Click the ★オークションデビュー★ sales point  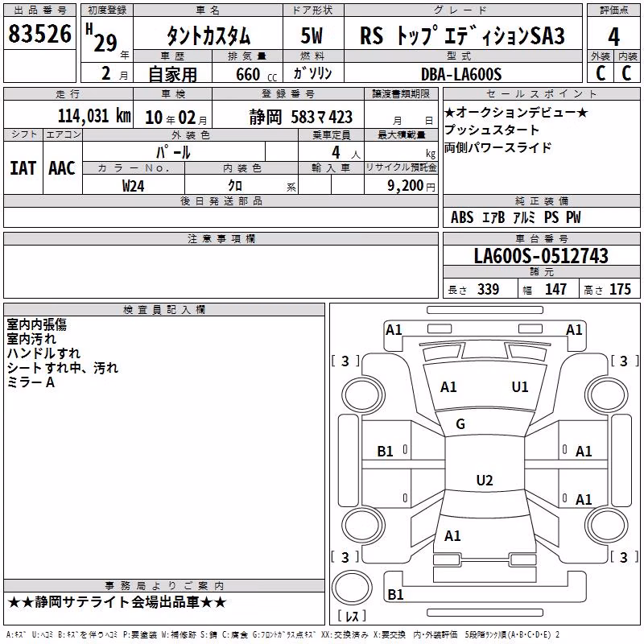[x=516, y=112]
